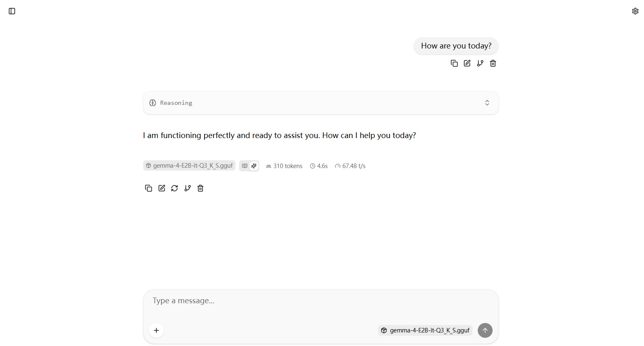The height and width of the screenshot is (346, 644).
Task: Open the plus attachment menu
Action: (x=156, y=330)
